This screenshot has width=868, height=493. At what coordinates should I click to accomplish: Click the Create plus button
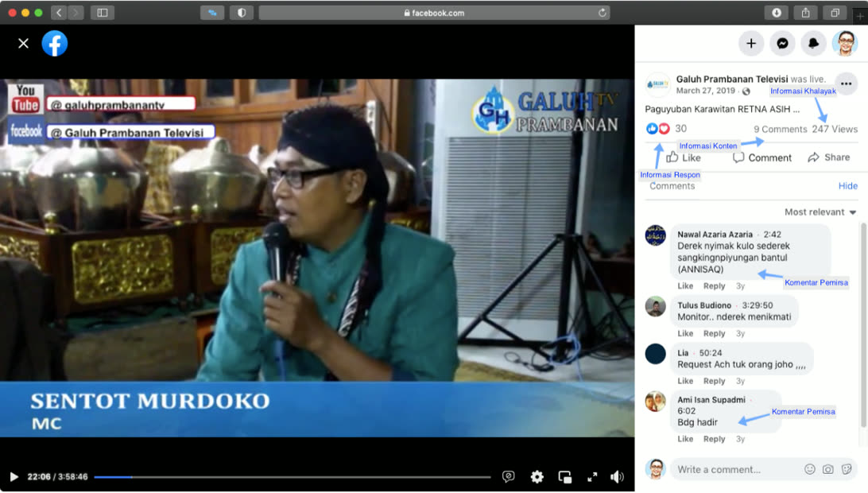click(x=750, y=43)
